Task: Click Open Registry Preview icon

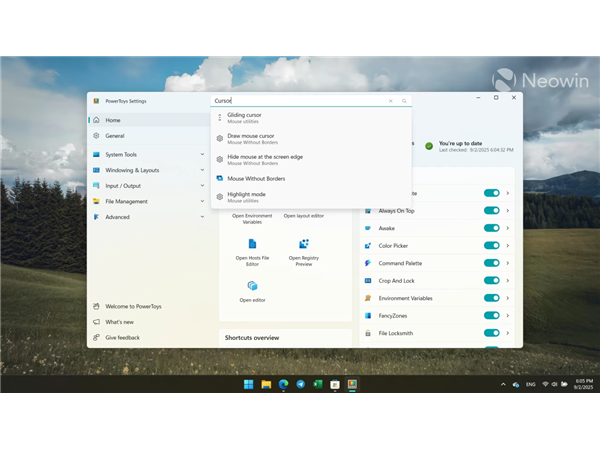Action: (x=304, y=244)
